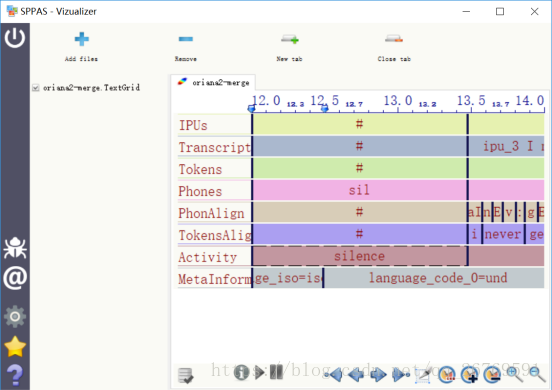Screen dimensions: 552x390
Task: Move forward with right blue arrow
Action: pos(378,375)
